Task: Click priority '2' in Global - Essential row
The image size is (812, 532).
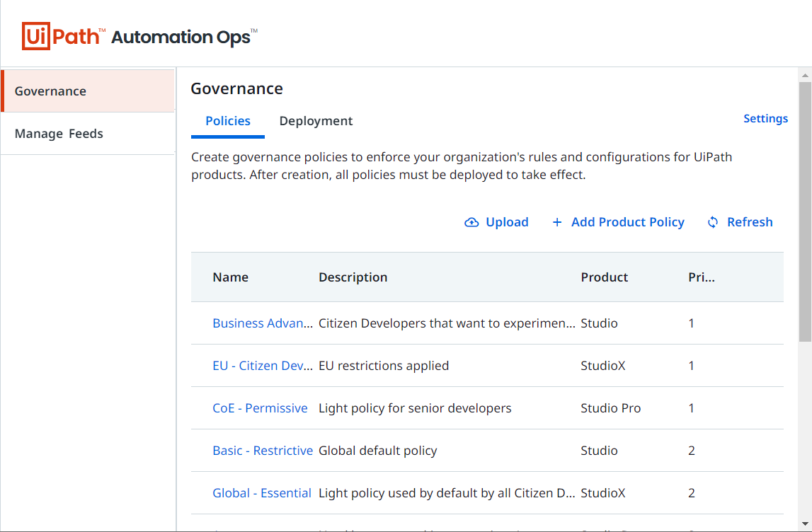Action: coord(692,492)
